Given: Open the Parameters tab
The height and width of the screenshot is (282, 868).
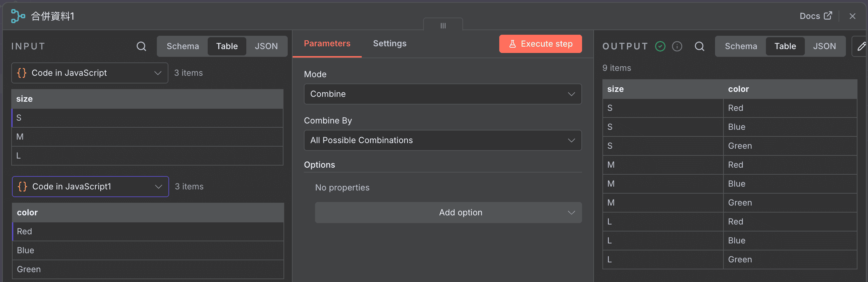Looking at the screenshot, I should 327,43.
